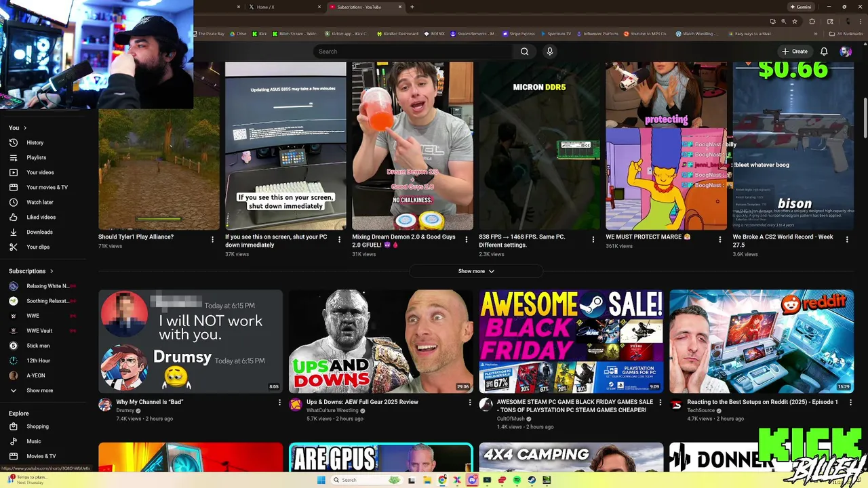
Task: Play Awesome Steam Black Friday Sale thumbnail
Action: click(572, 342)
